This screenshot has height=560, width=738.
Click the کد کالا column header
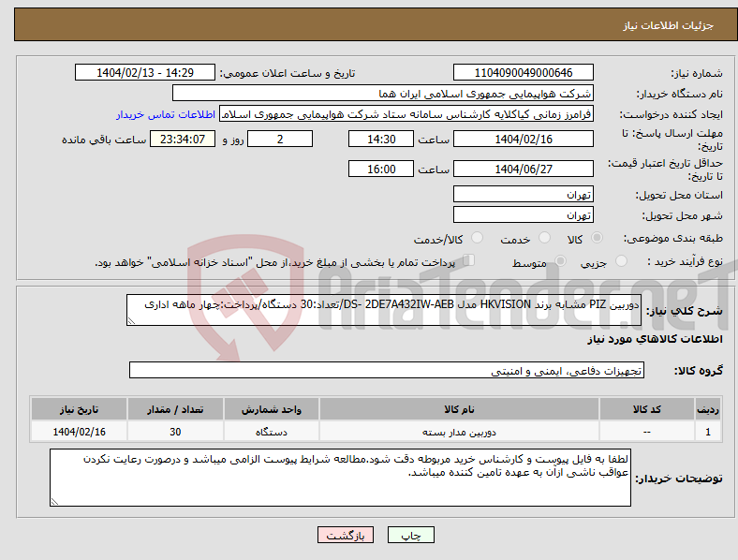pyautogui.click(x=647, y=409)
